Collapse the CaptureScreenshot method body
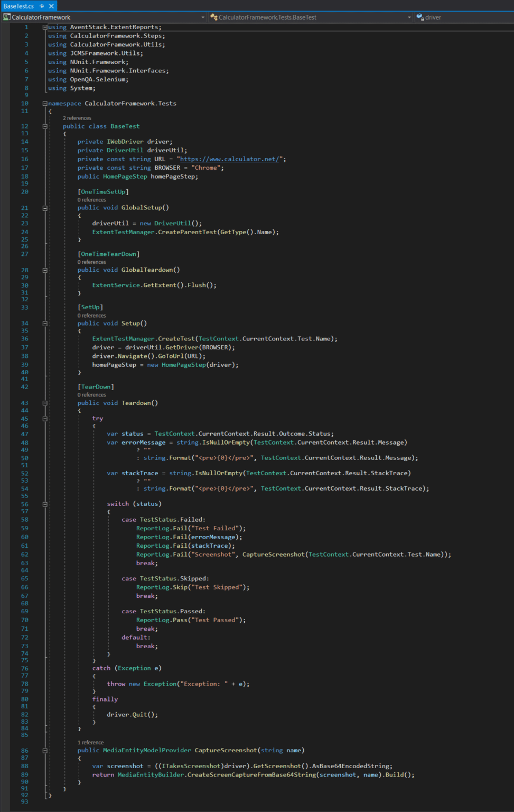This screenshot has width=514, height=812. 44,750
